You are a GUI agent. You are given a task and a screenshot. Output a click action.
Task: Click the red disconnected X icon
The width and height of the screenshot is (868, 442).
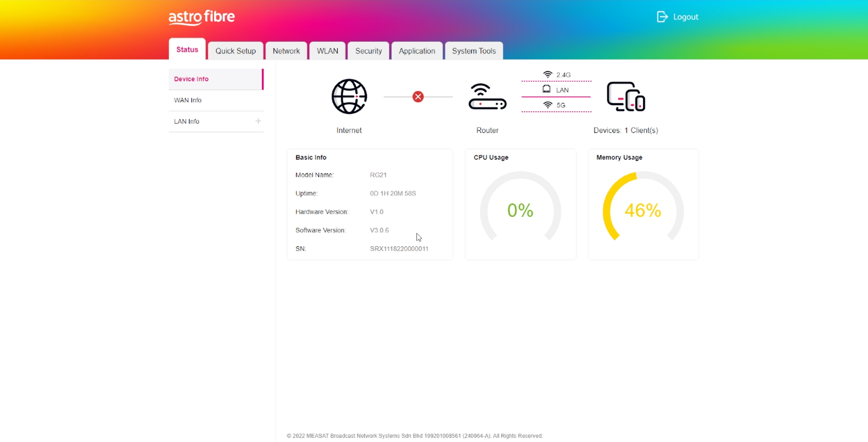[418, 97]
